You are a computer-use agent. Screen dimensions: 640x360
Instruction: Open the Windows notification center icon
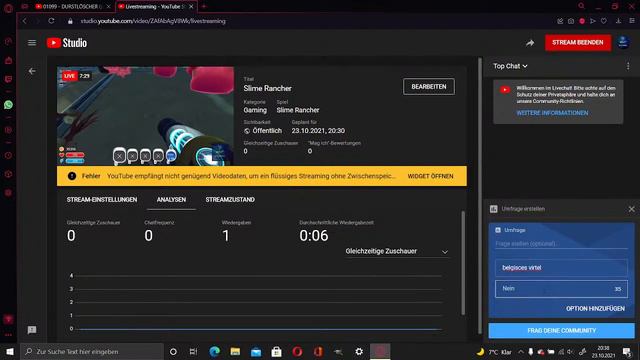click(x=627, y=351)
